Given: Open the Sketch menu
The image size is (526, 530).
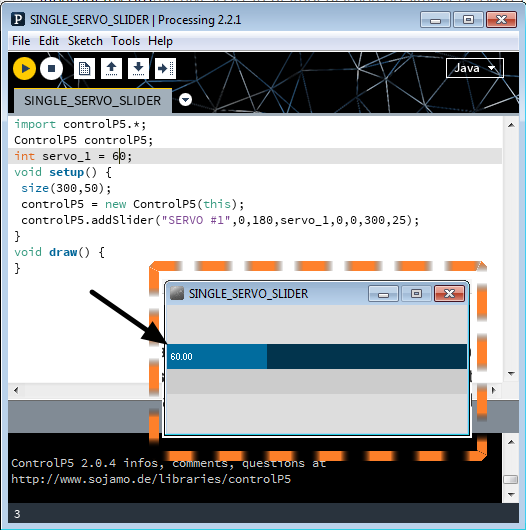Looking at the screenshot, I should [85, 41].
